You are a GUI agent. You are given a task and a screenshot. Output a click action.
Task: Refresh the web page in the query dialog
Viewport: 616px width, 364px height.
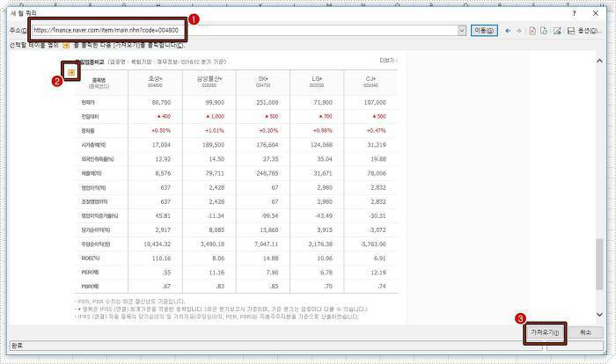click(x=544, y=31)
